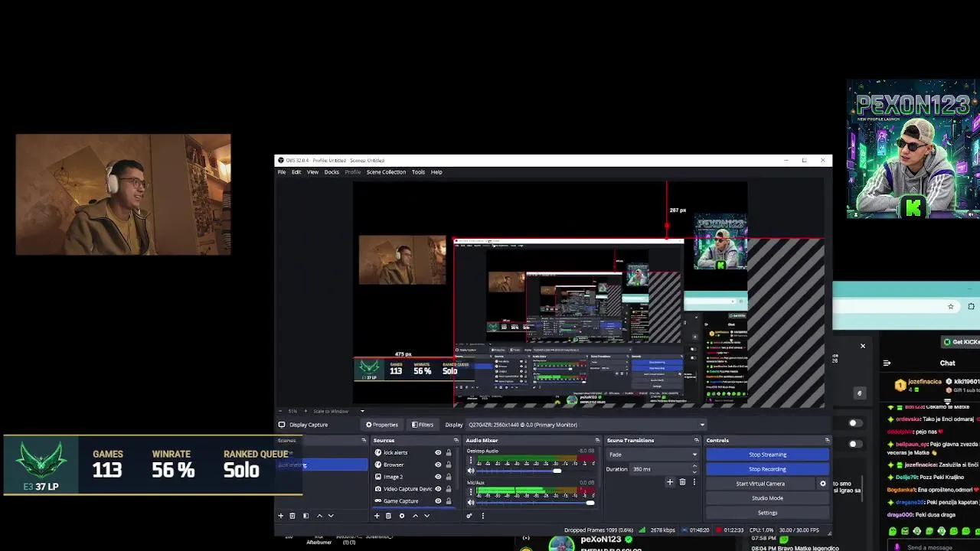This screenshot has width=980, height=551.
Task: Open the Tools menu
Action: pyautogui.click(x=418, y=172)
